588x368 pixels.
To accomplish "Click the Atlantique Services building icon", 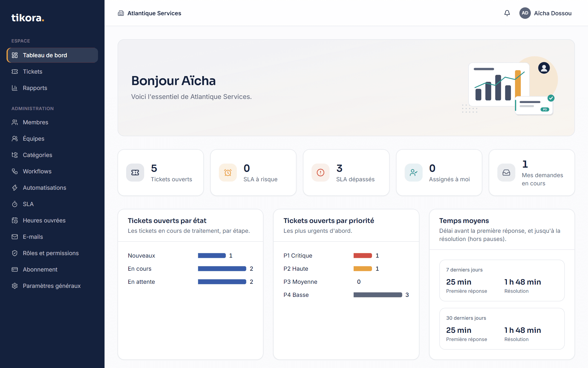I will [121, 13].
